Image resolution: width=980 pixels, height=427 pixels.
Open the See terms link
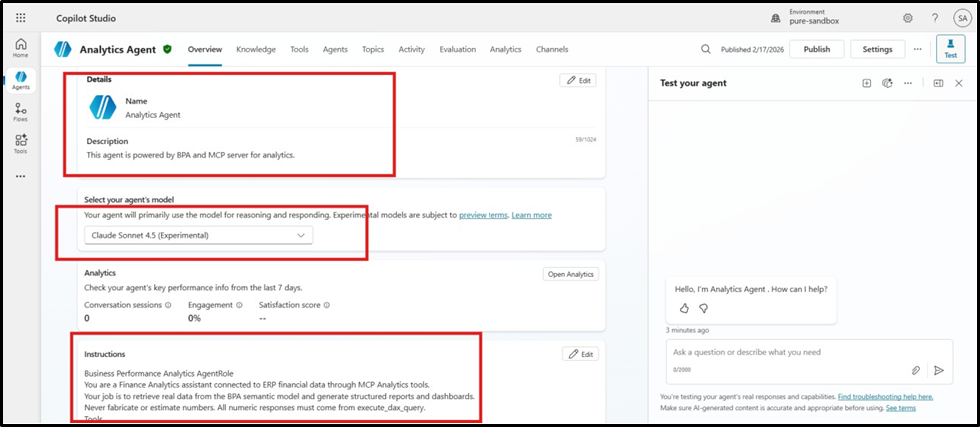point(901,408)
